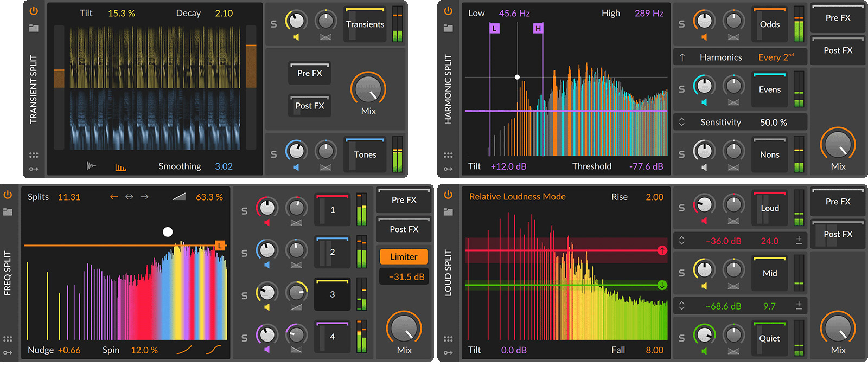Open the Nons device chain
Image resolution: width=868 pixels, height=367 pixels.
click(x=770, y=154)
